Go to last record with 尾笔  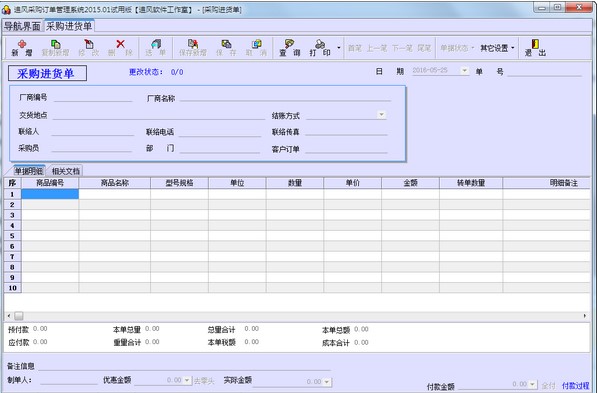[424, 48]
